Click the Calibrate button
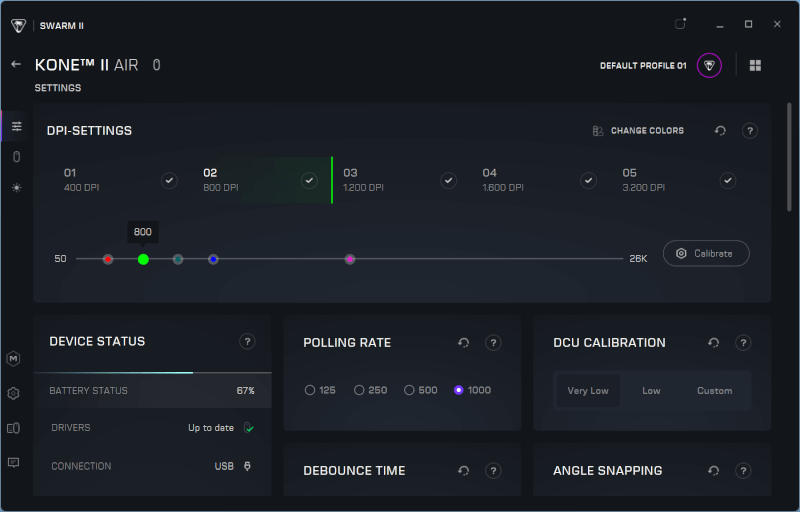The image size is (800, 512). pos(706,253)
